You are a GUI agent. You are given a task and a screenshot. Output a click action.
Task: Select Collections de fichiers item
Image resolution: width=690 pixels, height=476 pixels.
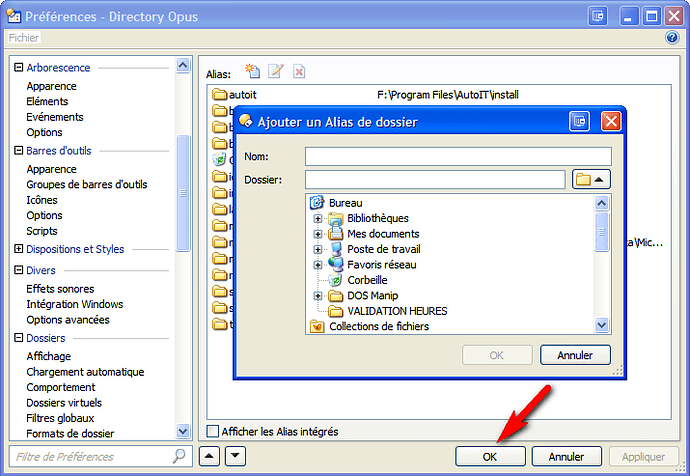[379, 326]
